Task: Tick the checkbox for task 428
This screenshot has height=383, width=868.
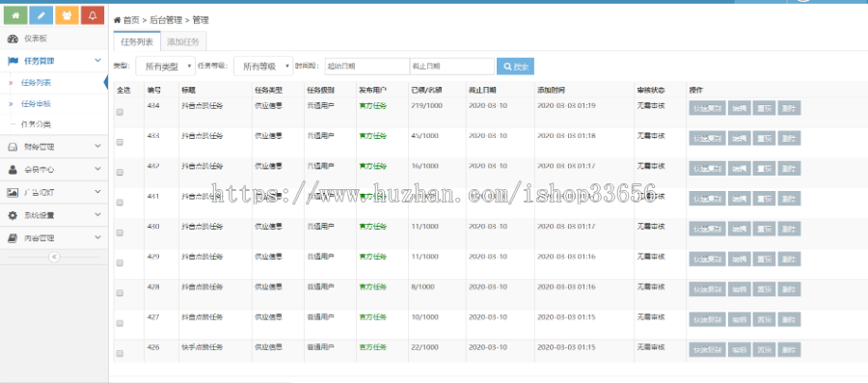Action: click(120, 293)
